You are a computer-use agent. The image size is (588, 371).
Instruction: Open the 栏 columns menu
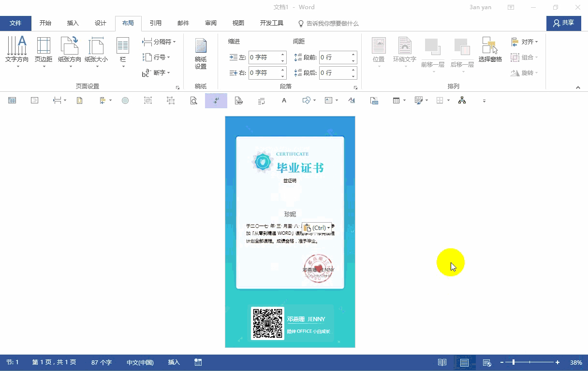coord(123,52)
